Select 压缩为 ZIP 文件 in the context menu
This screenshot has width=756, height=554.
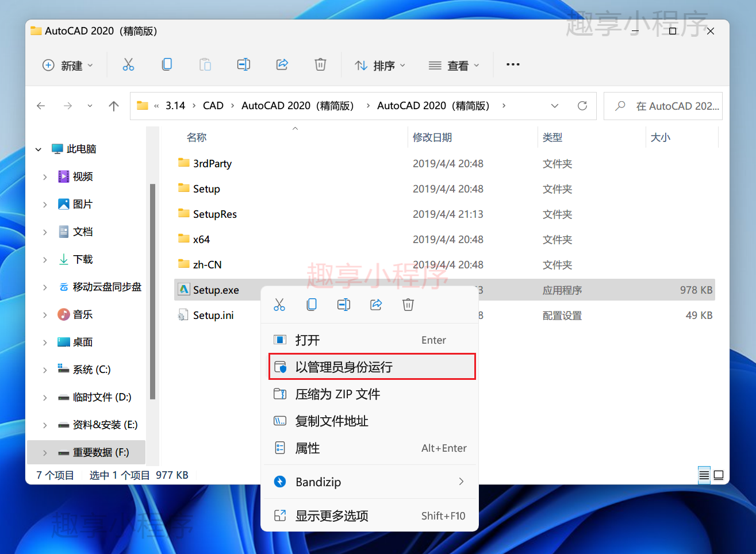370,394
